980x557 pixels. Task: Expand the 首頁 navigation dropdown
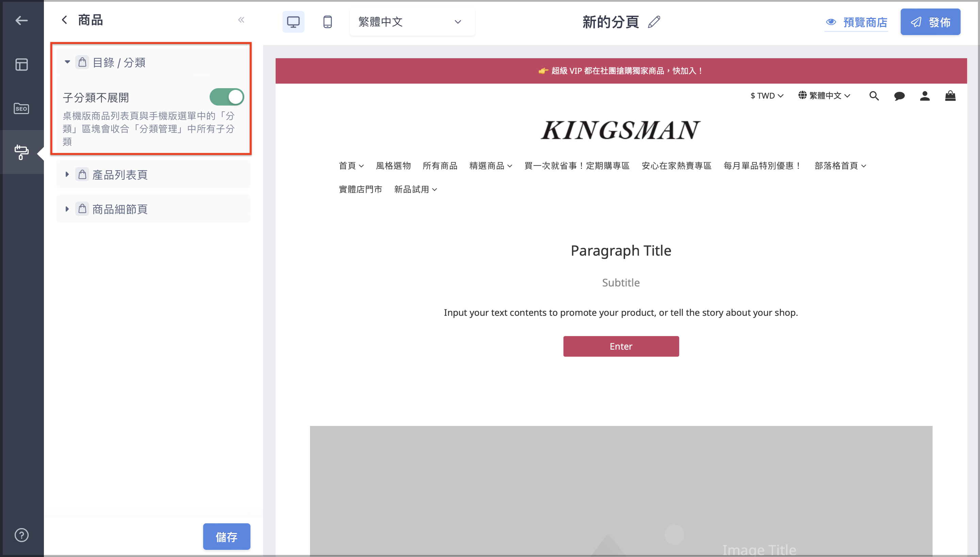click(351, 166)
